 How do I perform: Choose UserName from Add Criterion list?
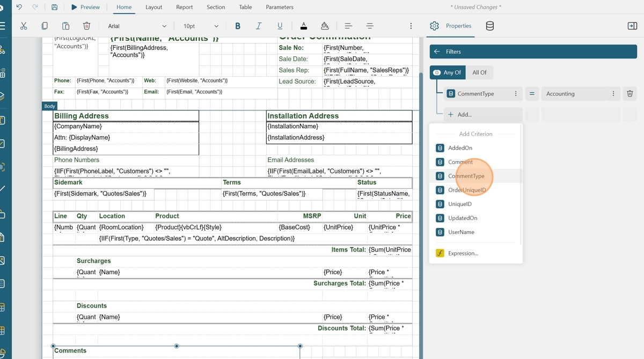coord(461,232)
